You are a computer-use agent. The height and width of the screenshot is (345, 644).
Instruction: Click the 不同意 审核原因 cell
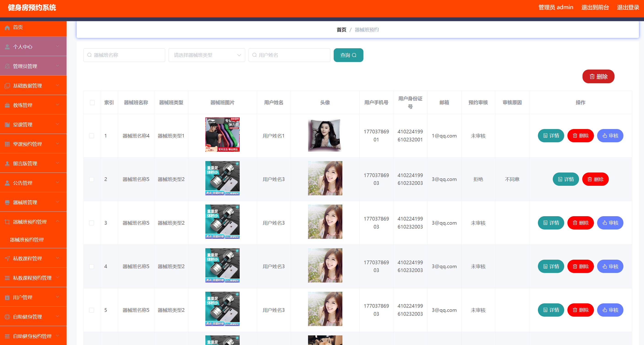(x=512, y=179)
